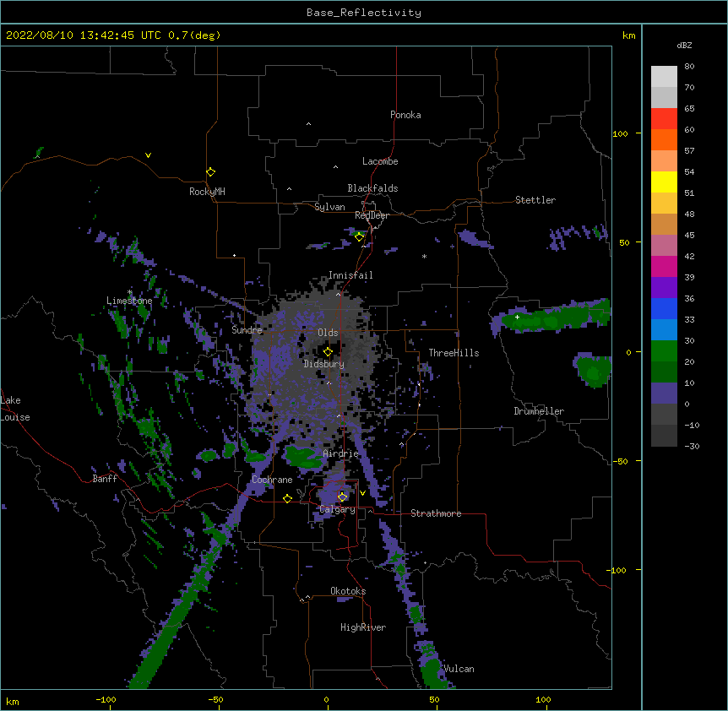Viewport: 728px width, 711px height.
Task: Click the 50 tick on the horizontal axis
Action: (434, 699)
